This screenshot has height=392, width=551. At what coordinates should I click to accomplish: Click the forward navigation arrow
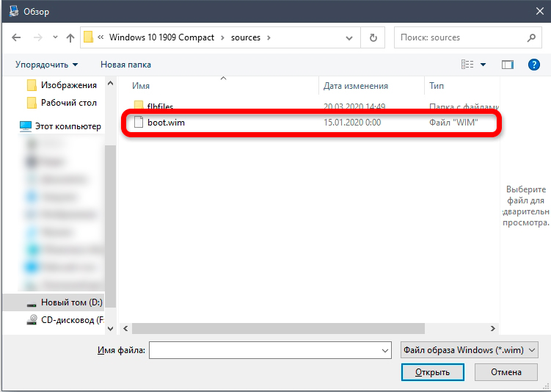pos(37,37)
